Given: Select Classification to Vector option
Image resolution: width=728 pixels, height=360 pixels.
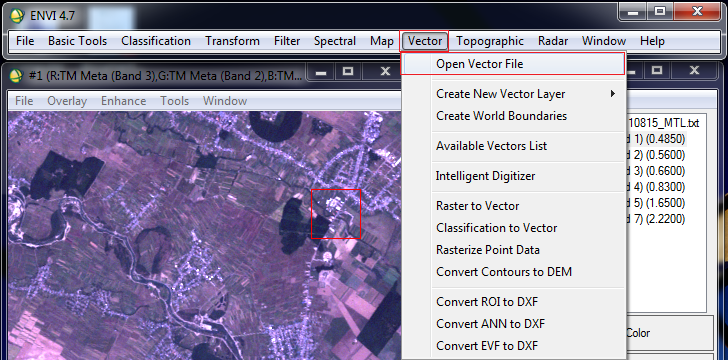Looking at the screenshot, I should click(x=496, y=228).
